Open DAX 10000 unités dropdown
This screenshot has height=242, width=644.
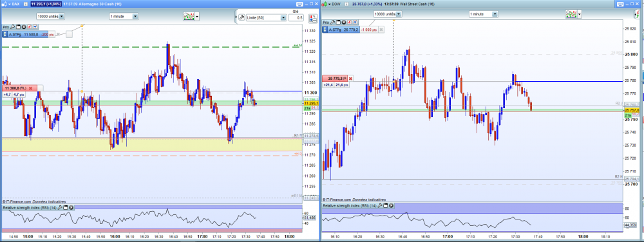point(62,16)
